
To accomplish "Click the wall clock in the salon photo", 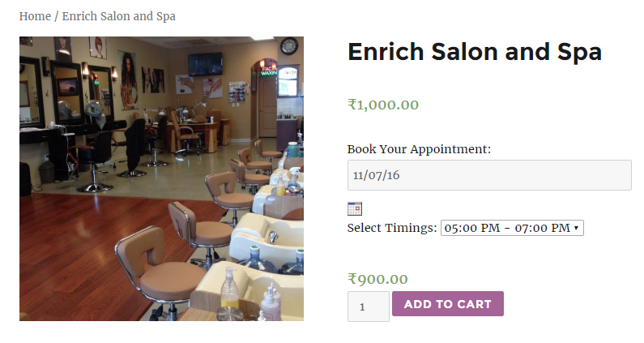I will tap(289, 45).
